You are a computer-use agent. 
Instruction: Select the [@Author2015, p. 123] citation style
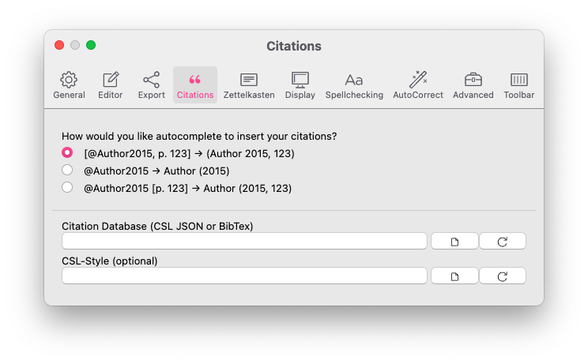pos(67,153)
